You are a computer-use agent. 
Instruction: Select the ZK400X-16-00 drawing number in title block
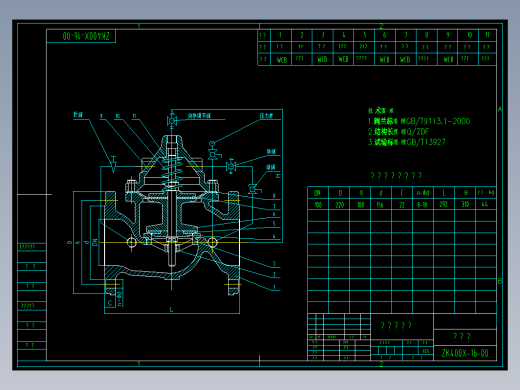[x=465, y=353]
